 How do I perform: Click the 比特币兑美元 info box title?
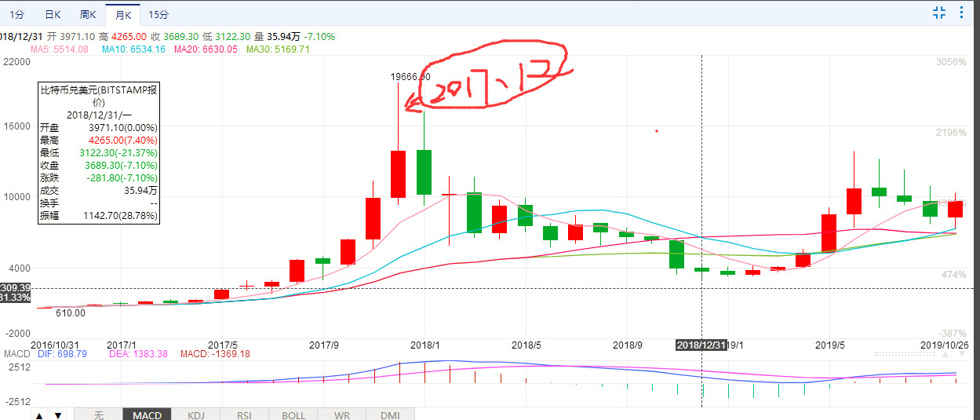point(99,96)
